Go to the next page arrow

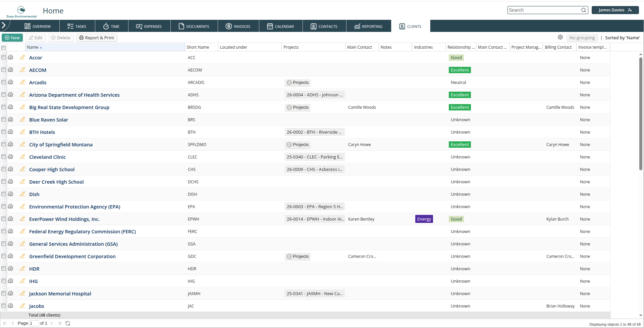pyautogui.click(x=52, y=323)
